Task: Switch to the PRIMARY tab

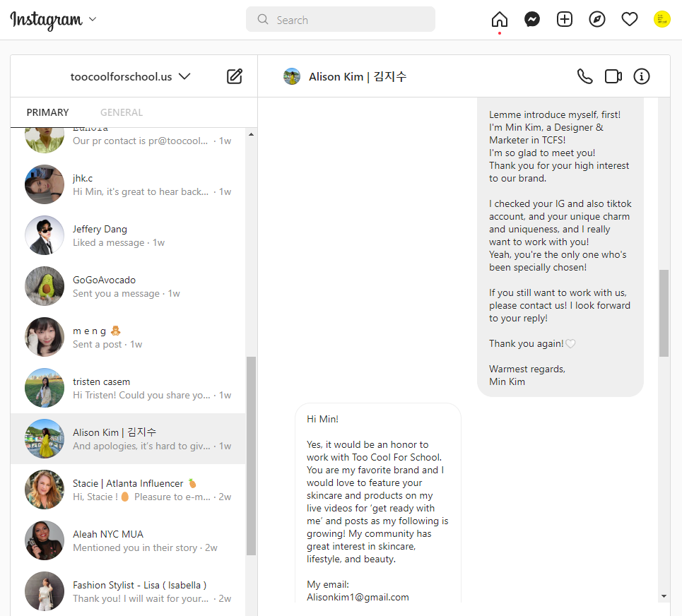Action: pos(47,112)
